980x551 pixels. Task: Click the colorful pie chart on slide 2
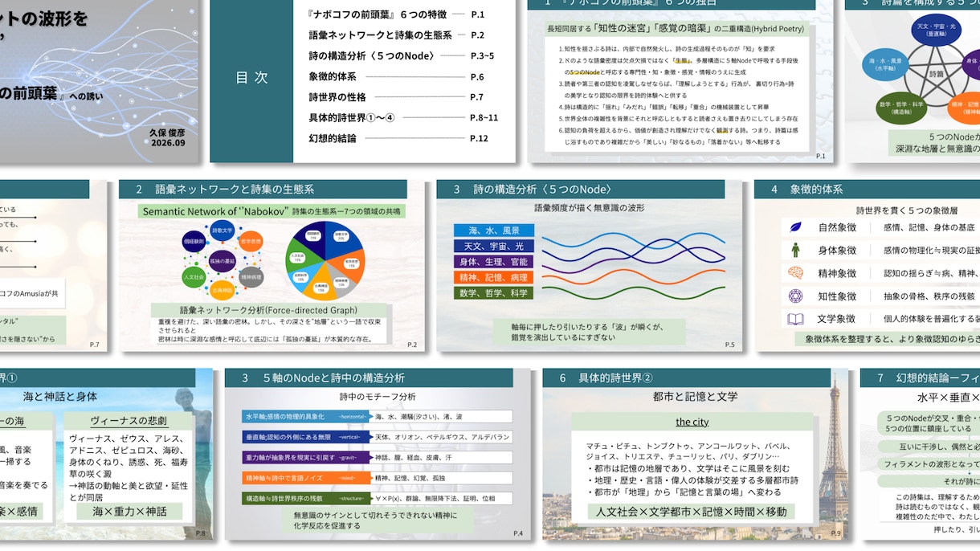[325, 261]
